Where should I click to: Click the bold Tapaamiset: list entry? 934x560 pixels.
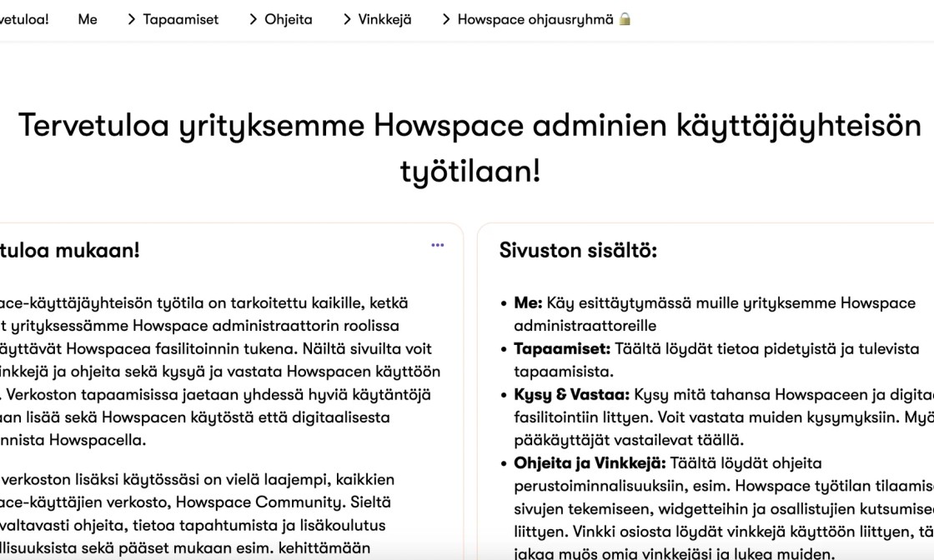[562, 348]
